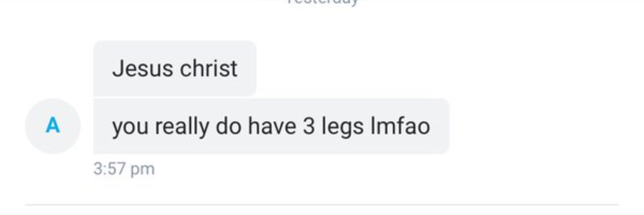This screenshot has width=644, height=215.
Task: Click the number "3" in the second message
Action: pyautogui.click(x=309, y=126)
